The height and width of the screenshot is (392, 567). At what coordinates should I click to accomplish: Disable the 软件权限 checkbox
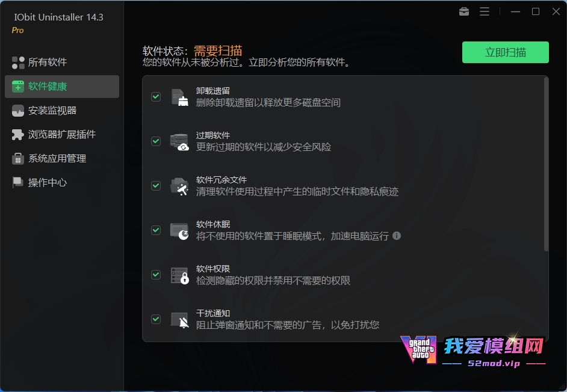156,275
